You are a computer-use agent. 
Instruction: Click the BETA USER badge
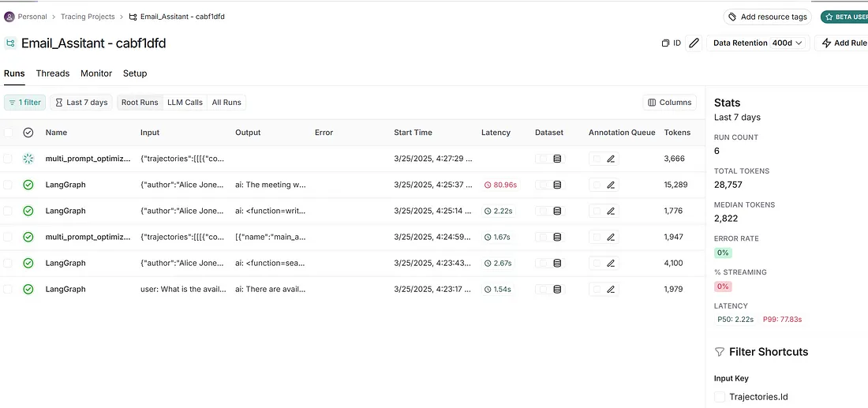coord(845,17)
